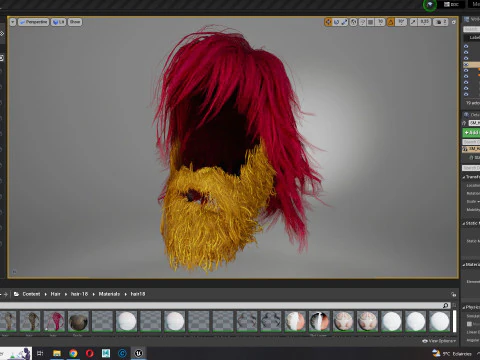This screenshot has width=480, height=360.
Task: Select the black and white sphere thumbnail
Action: pyautogui.click(x=319, y=321)
